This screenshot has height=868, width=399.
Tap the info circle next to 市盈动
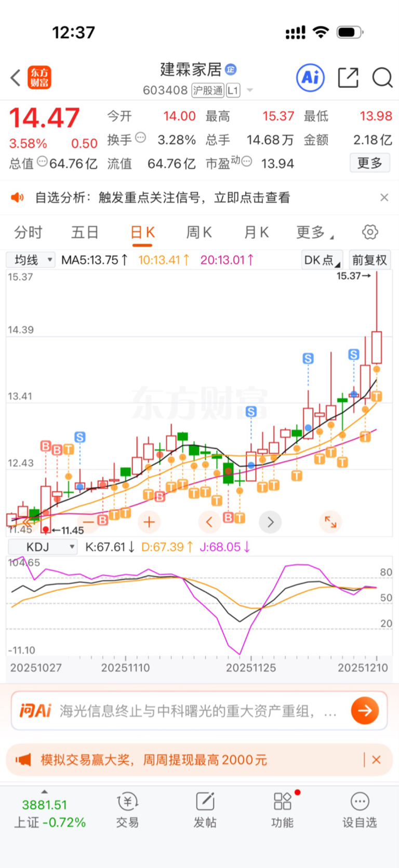coord(247,161)
